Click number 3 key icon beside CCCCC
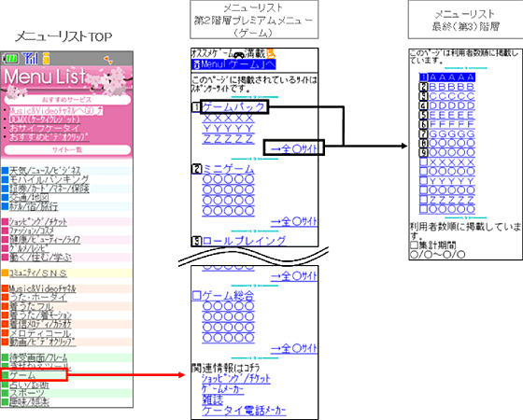 pyautogui.click(x=423, y=96)
